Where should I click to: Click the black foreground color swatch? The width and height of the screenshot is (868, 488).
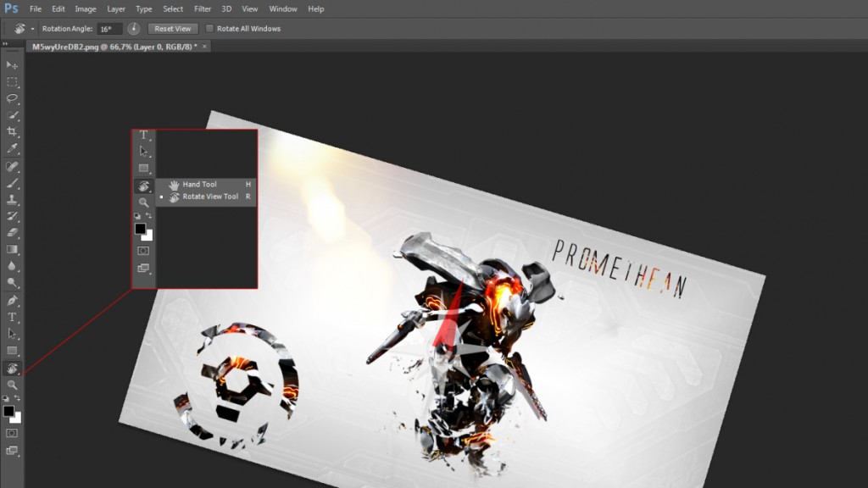click(8, 411)
